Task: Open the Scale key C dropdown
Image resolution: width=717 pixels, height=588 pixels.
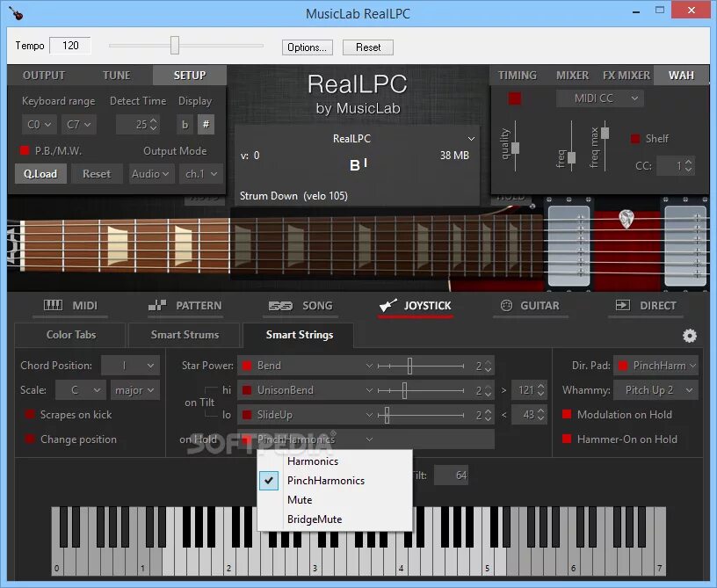Action: point(81,390)
